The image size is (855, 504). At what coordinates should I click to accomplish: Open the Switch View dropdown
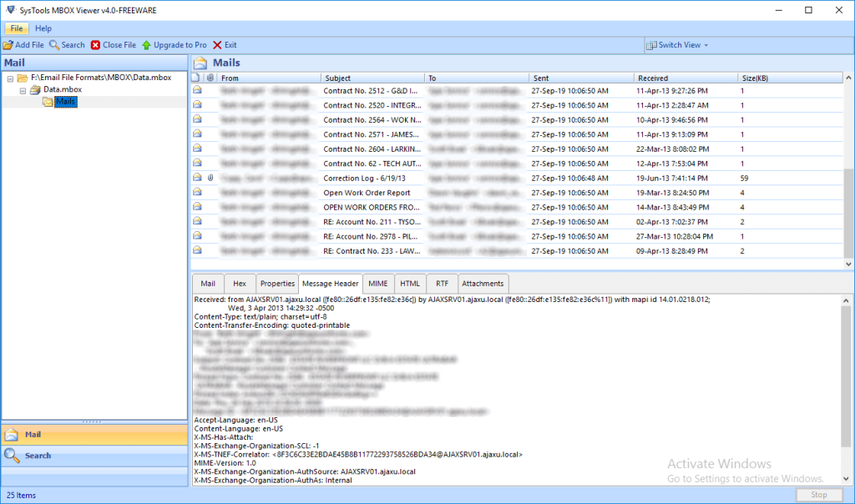click(x=677, y=45)
